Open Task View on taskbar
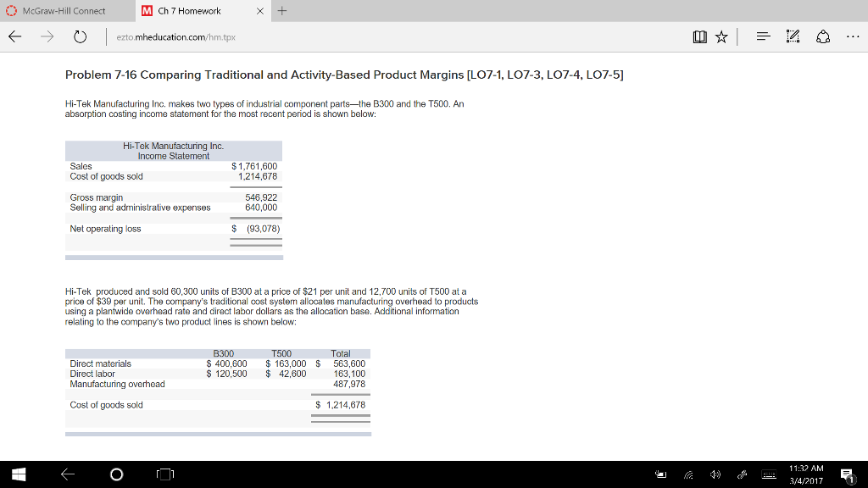The width and height of the screenshot is (868, 488). tap(165, 474)
